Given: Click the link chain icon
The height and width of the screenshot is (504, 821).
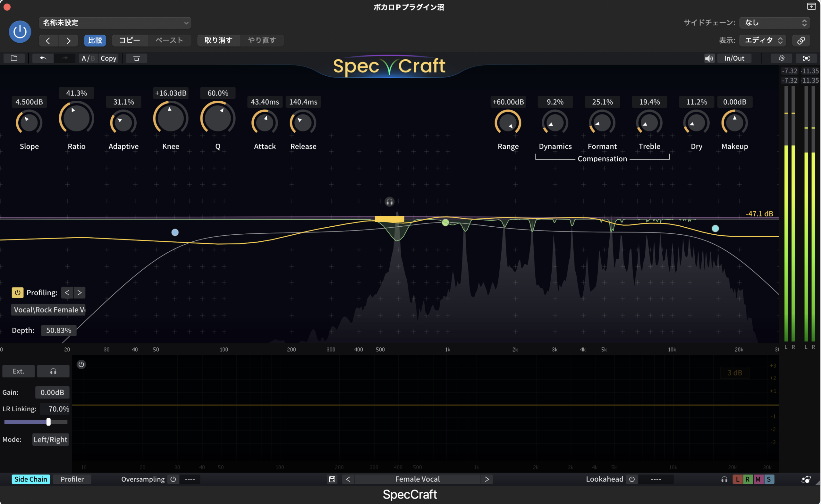Looking at the screenshot, I should [x=801, y=41].
